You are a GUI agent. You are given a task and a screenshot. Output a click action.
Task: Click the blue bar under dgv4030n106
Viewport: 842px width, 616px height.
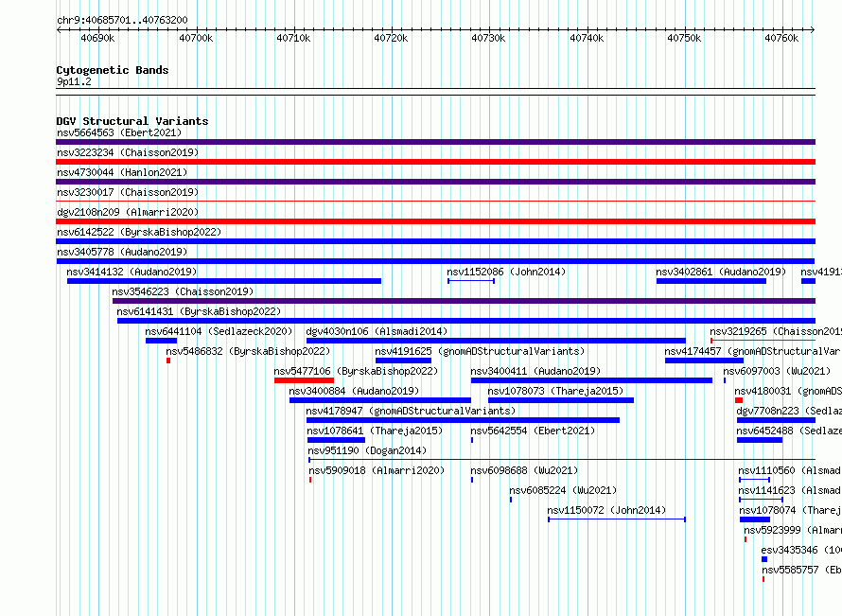[x=496, y=341]
